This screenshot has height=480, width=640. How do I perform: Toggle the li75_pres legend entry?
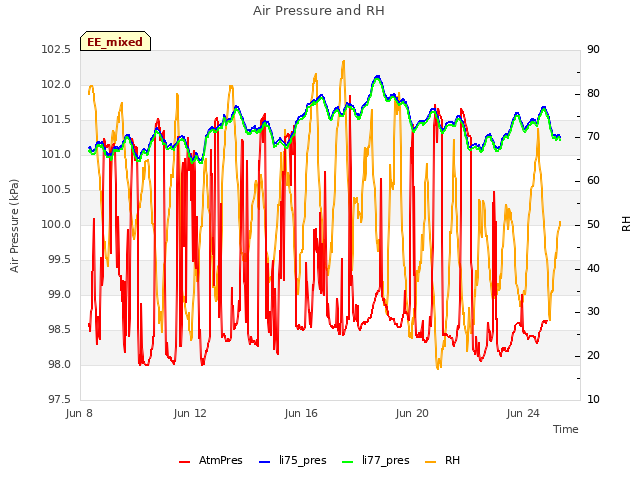[x=293, y=460]
